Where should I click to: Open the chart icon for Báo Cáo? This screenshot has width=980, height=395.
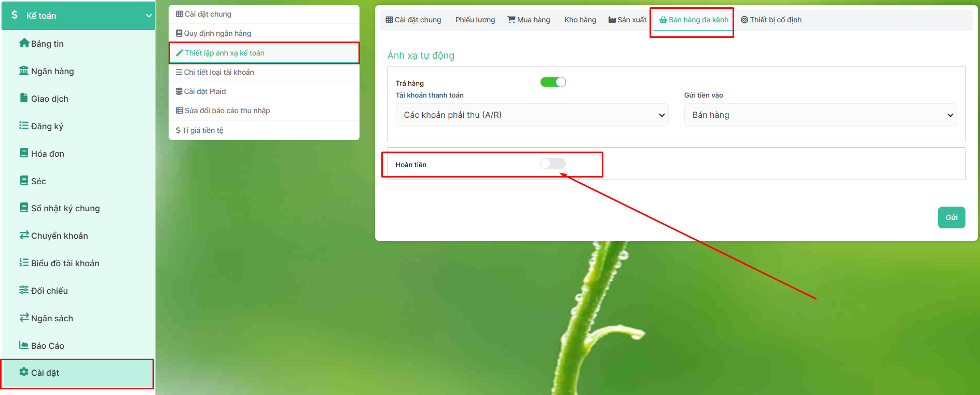24,345
